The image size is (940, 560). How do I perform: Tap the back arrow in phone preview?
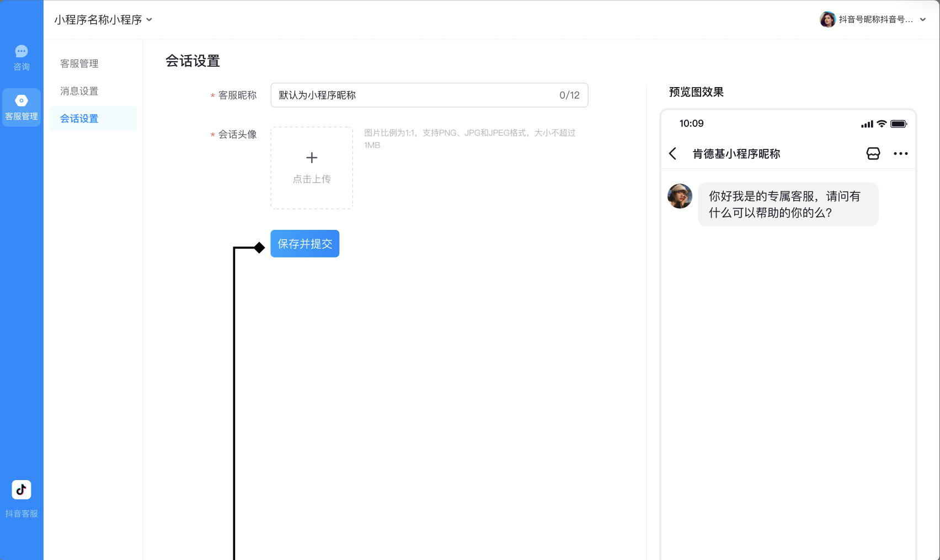pyautogui.click(x=672, y=154)
